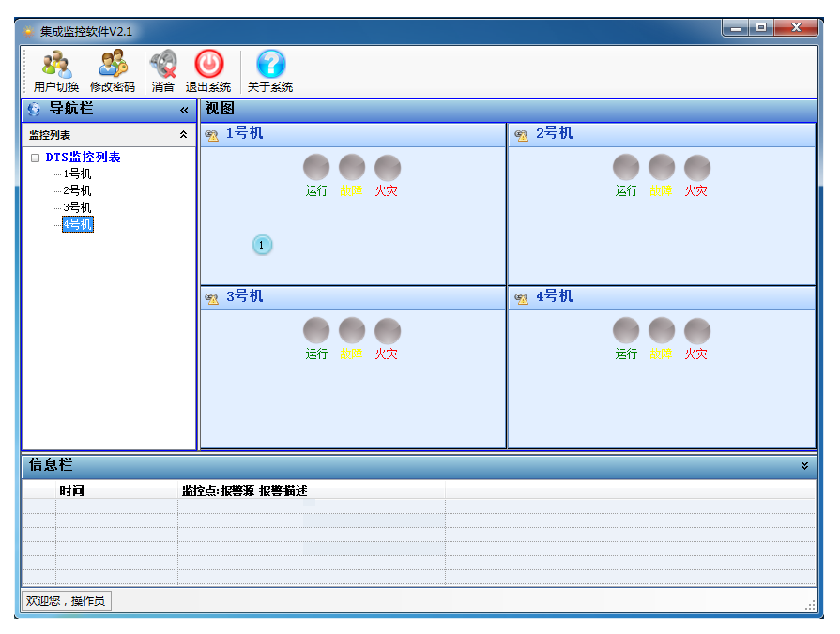Collapse the 信息栏 information panel

(x=804, y=465)
